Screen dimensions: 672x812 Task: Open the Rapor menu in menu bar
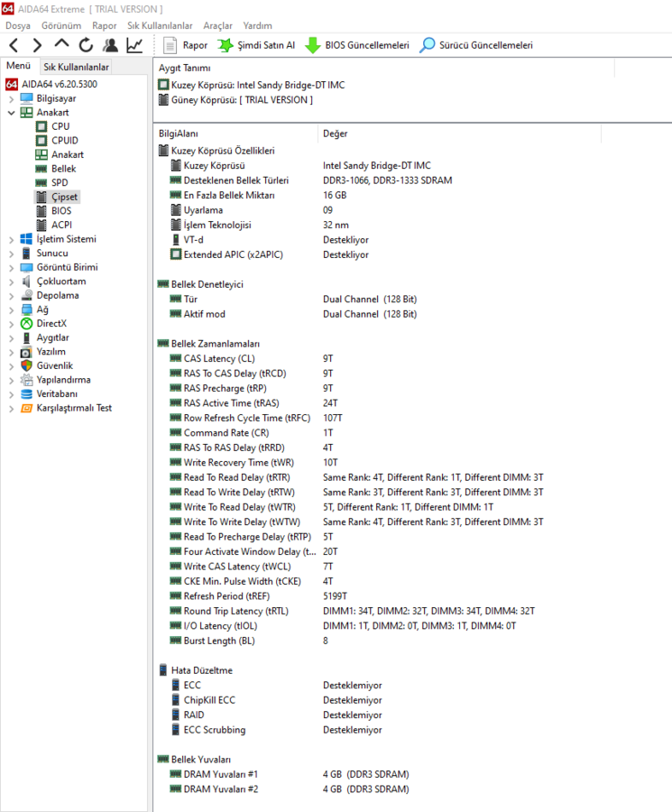click(105, 25)
